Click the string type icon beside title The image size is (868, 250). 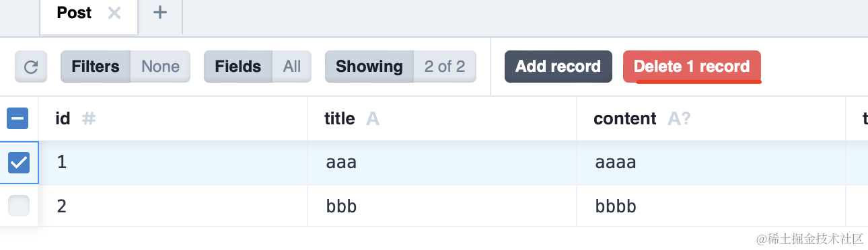pyautogui.click(x=373, y=119)
